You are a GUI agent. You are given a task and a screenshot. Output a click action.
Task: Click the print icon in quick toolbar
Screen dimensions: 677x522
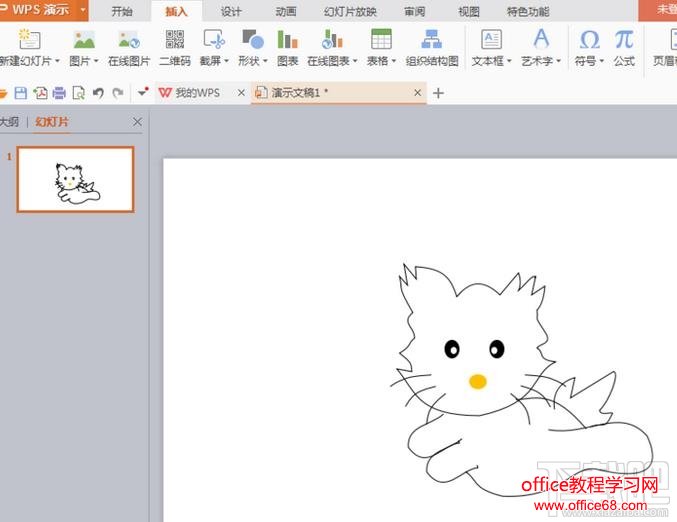coord(59,93)
